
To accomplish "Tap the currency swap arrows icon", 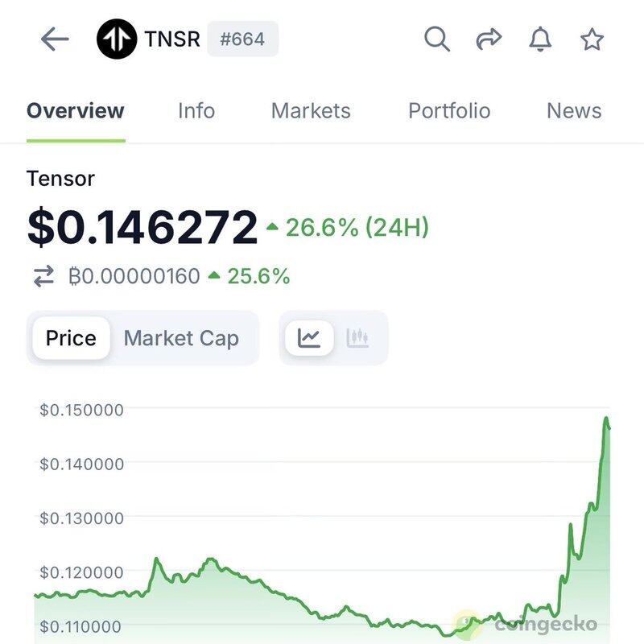I will point(43,277).
